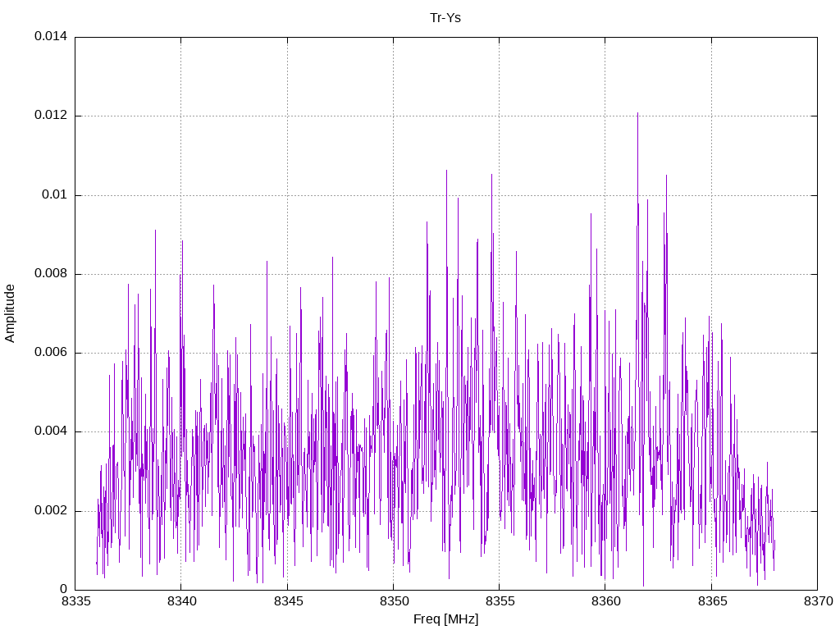Click the x-axis tick 8360
The image size is (840, 630).
pyautogui.click(x=606, y=601)
